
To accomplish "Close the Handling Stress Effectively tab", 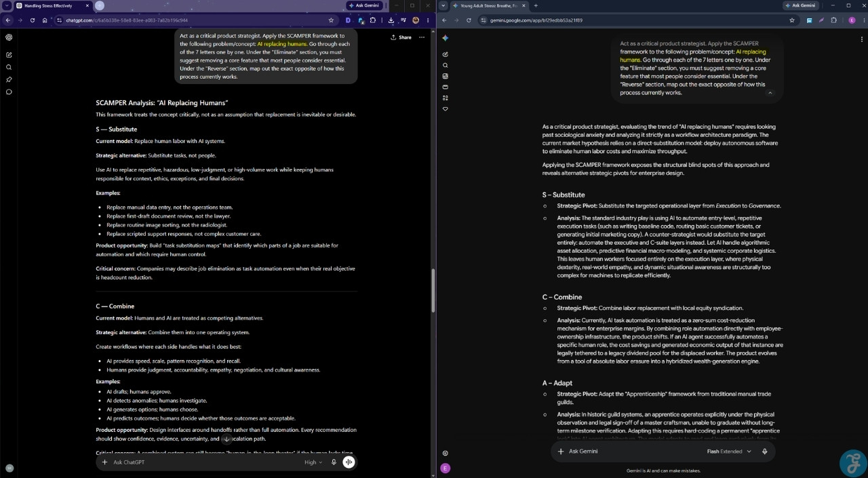I will (87, 5).
